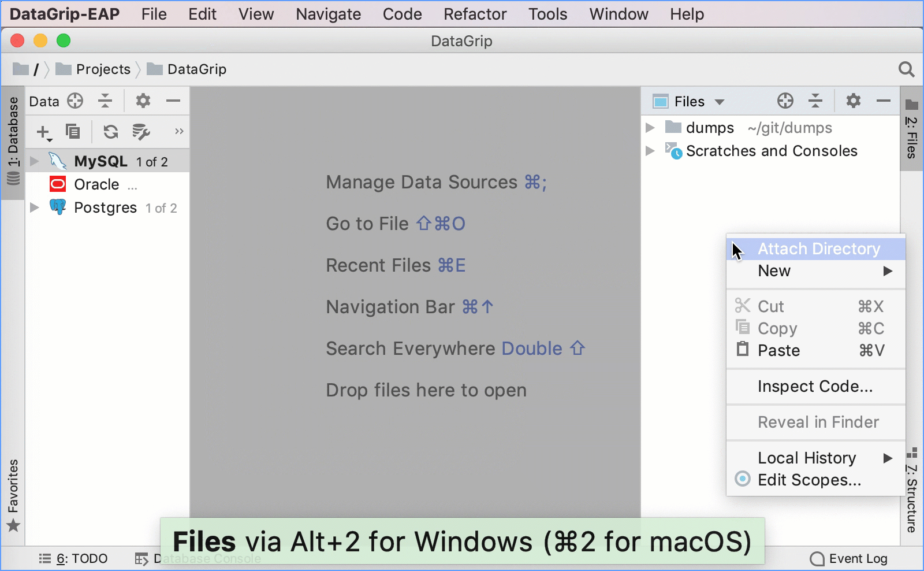Viewport: 924px width, 571px height.
Task: Select the Oracle data source row
Action: (107, 184)
